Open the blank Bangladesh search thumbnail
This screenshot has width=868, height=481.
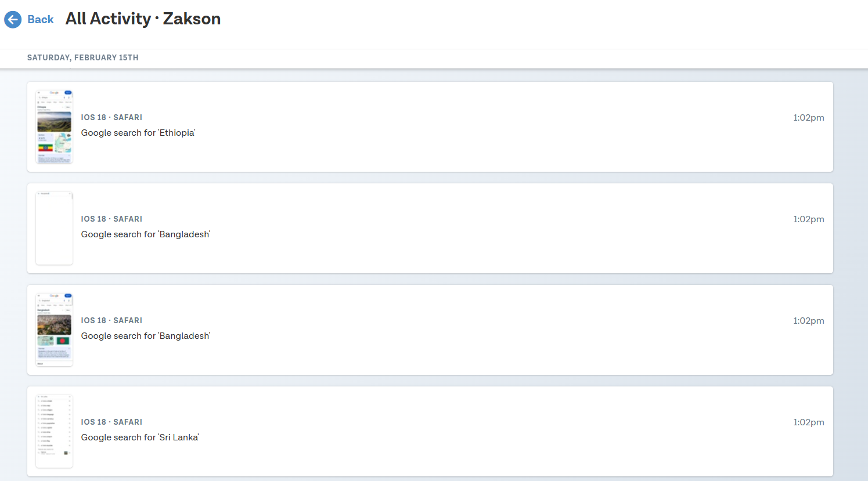click(54, 228)
